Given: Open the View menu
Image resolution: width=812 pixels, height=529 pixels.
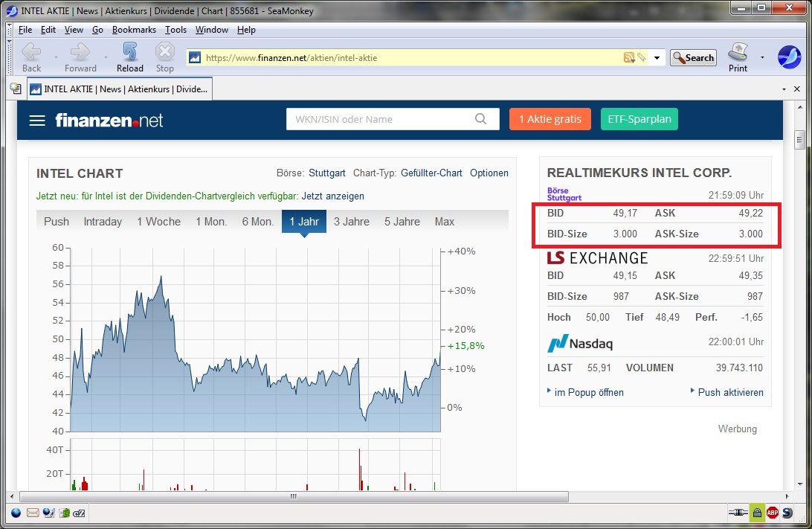Looking at the screenshot, I should tap(74, 30).
